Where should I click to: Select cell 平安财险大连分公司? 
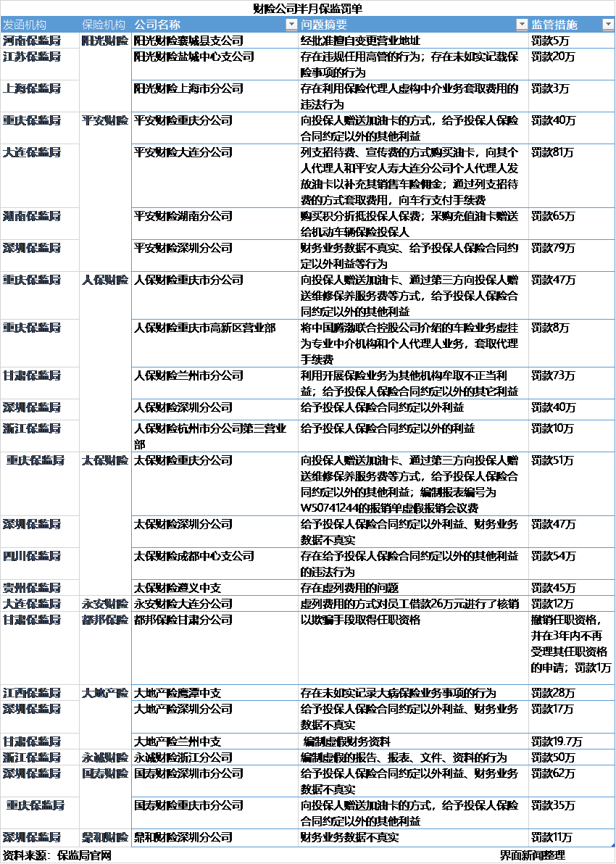tap(215, 176)
